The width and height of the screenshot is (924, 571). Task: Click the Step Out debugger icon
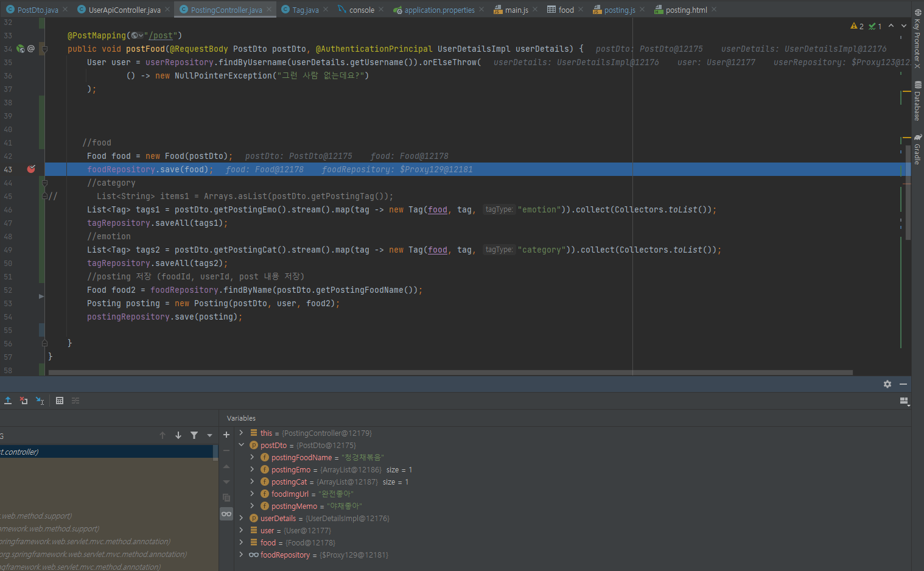coord(8,401)
